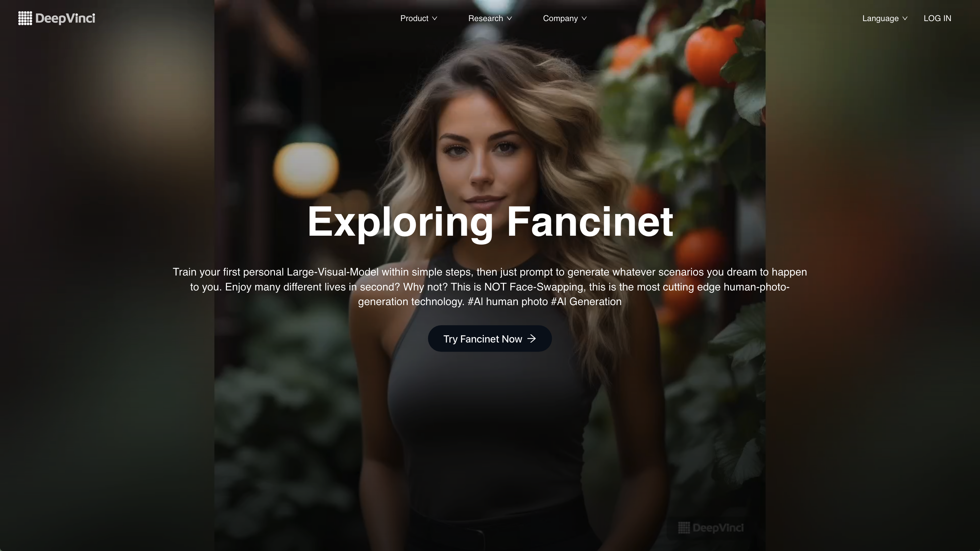980x551 pixels.
Task: Click the Exploring Fancinet heading
Action: 490,222
